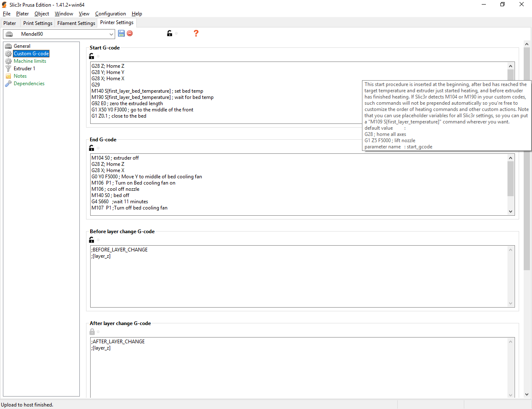Image resolution: width=532 pixels, height=409 pixels.
Task: Open the View menu
Action: [84, 14]
